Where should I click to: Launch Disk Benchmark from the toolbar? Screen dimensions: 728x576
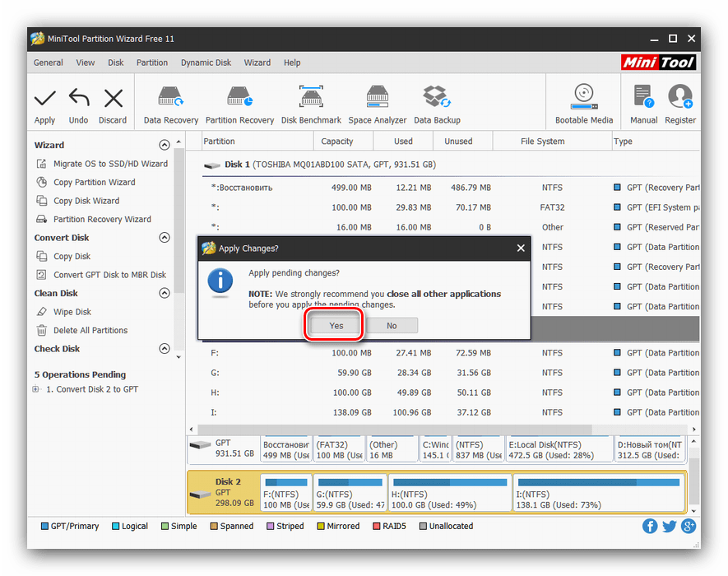coord(311,98)
